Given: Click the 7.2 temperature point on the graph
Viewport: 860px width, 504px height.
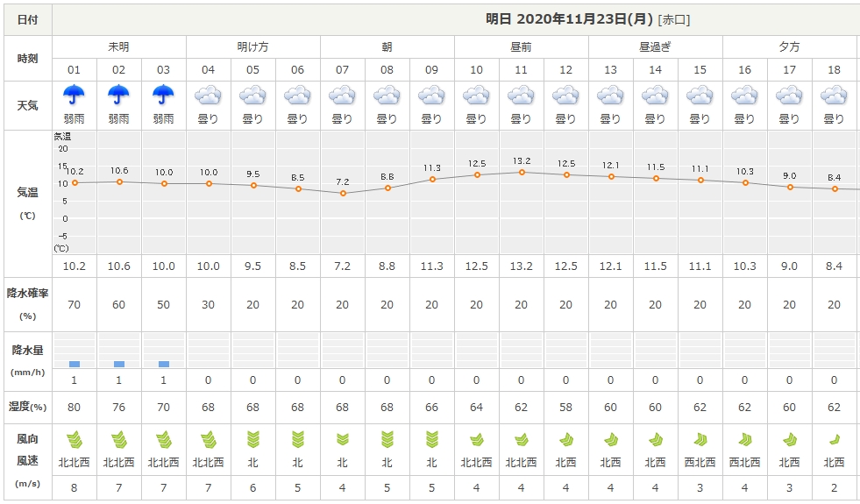Looking at the screenshot, I should (x=343, y=193).
